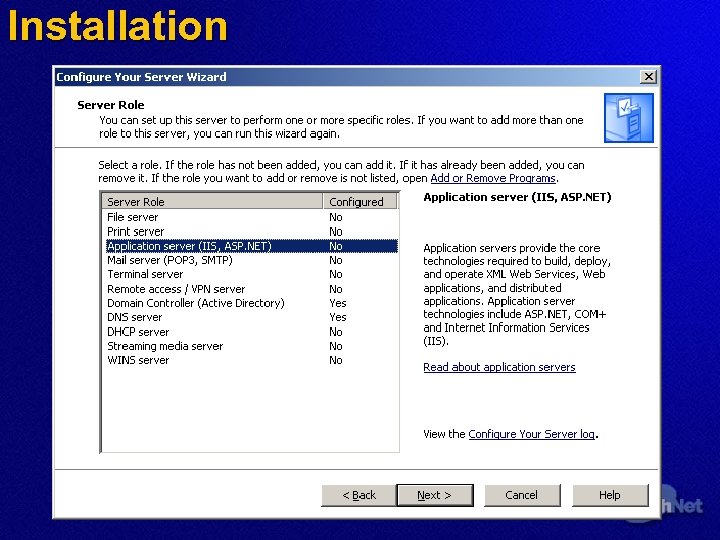
Task: Click the No value for Mail server
Action: [336, 260]
